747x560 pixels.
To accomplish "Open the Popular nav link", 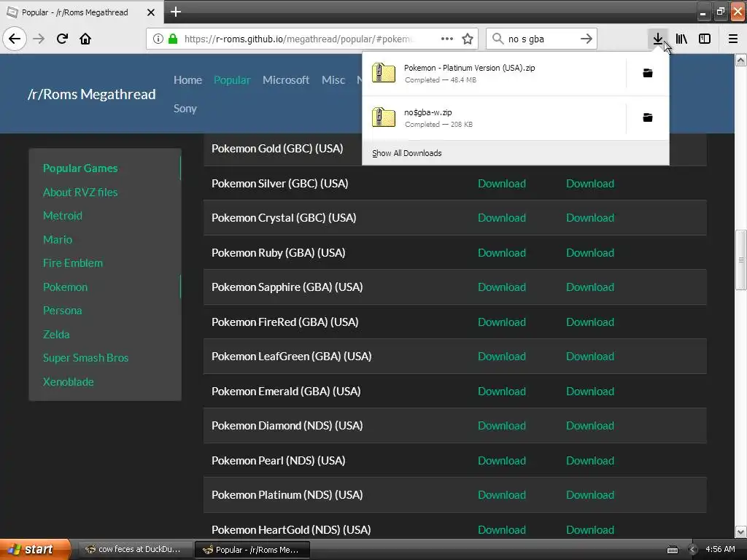I will [232, 80].
